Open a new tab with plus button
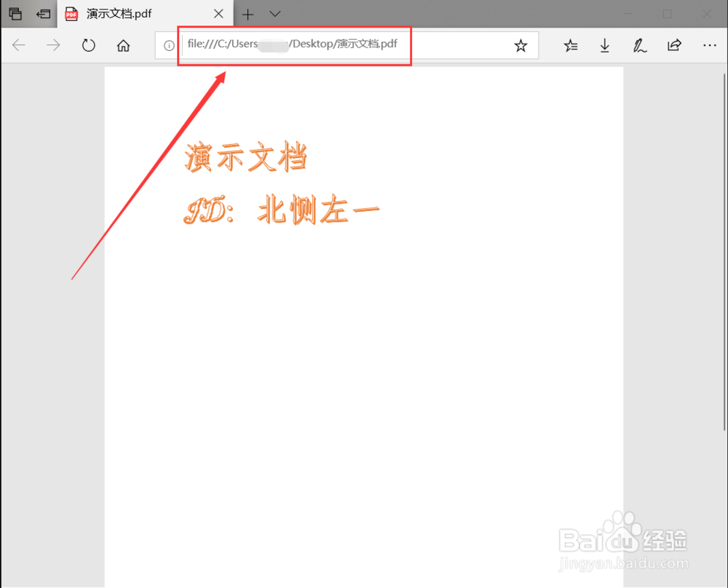Screen dimensions: 728x588 pos(248,15)
